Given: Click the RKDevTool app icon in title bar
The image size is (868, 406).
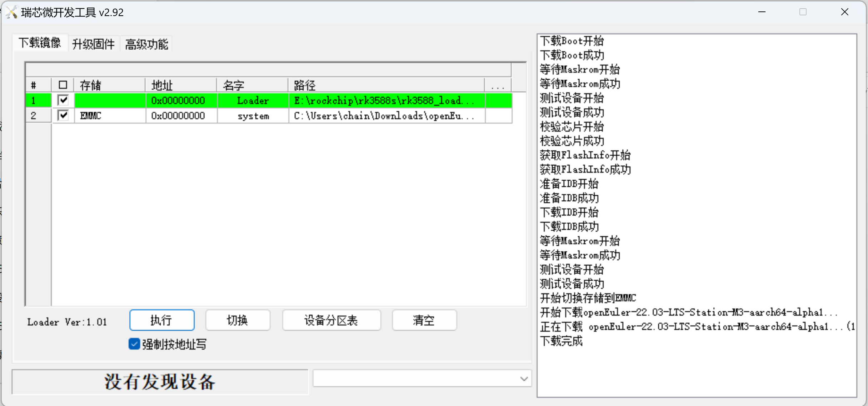Looking at the screenshot, I should point(11,12).
